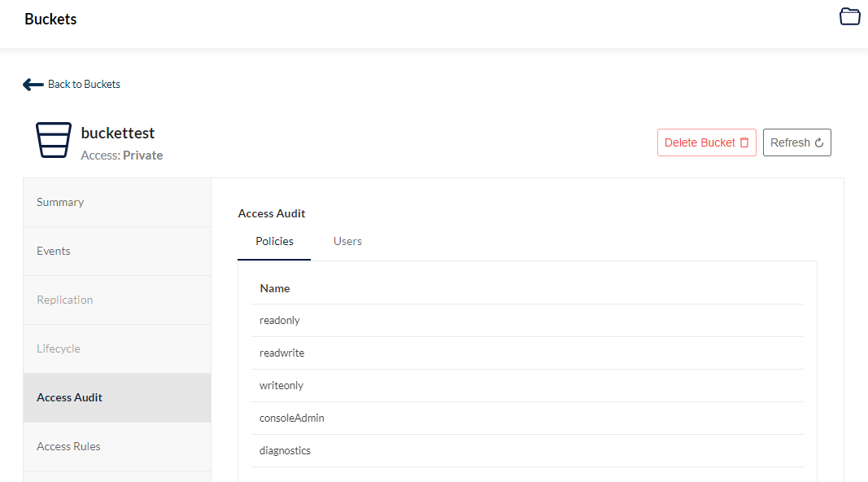This screenshot has width=868, height=482.
Task: Go back via Back to Buckets link
Action: [x=84, y=84]
